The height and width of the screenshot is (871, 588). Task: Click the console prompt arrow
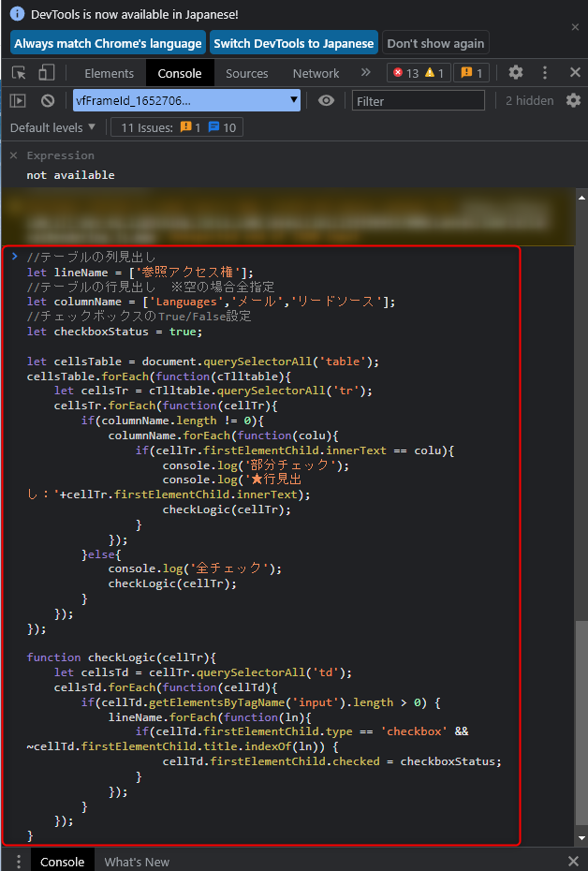15,256
